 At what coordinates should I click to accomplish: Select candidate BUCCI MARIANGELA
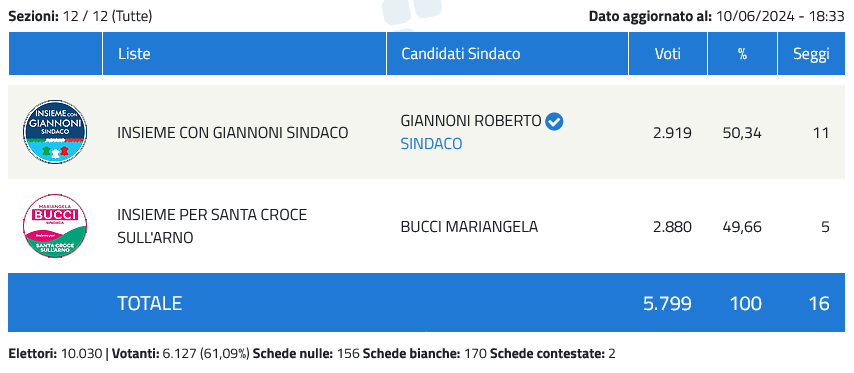[469, 227]
